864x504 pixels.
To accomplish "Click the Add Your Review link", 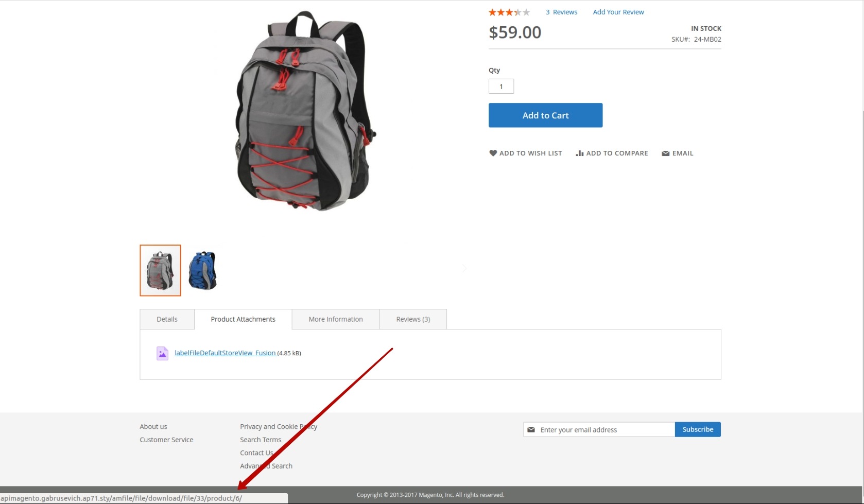I will point(618,12).
